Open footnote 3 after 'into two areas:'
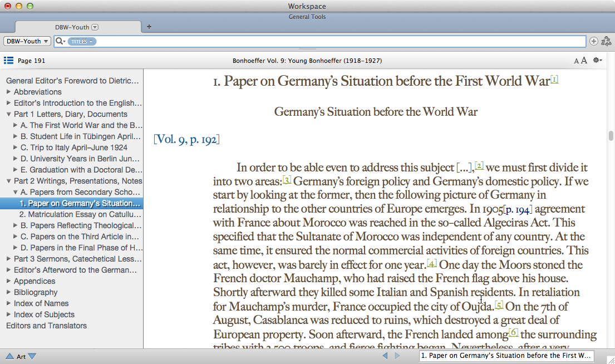The image size is (615, 364). 287,180
